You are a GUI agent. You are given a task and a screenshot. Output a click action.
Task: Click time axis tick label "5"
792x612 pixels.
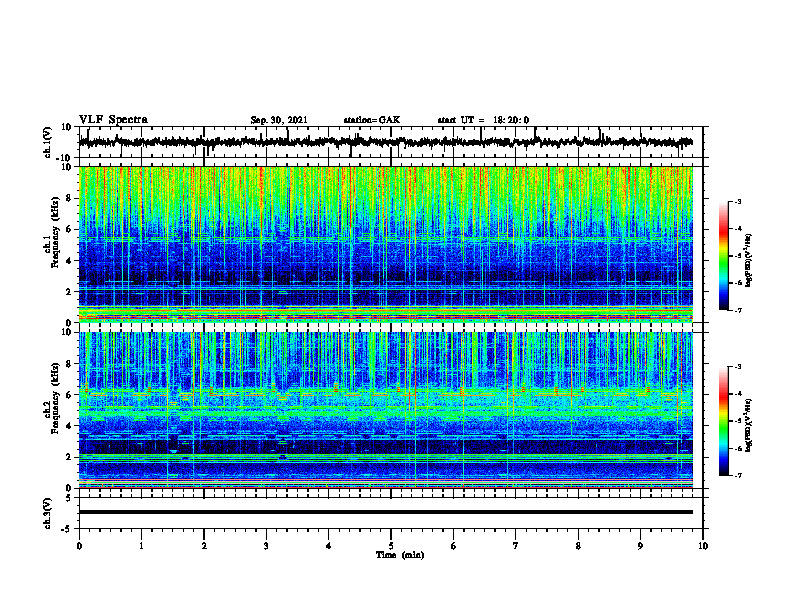coord(391,546)
